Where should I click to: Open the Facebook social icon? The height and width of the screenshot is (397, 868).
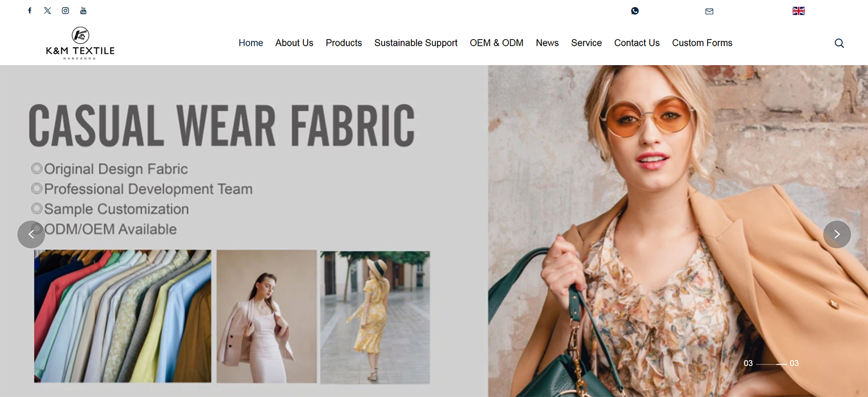tap(30, 11)
